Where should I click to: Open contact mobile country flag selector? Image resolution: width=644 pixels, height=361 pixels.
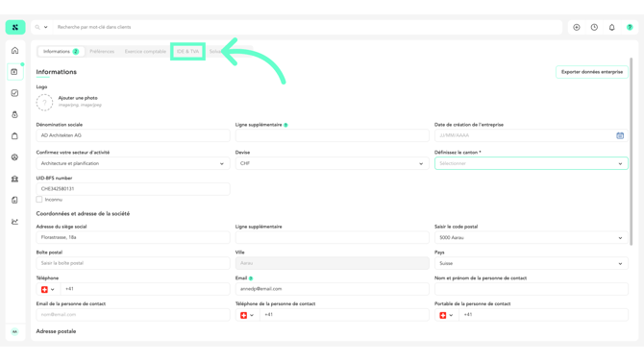click(x=446, y=315)
